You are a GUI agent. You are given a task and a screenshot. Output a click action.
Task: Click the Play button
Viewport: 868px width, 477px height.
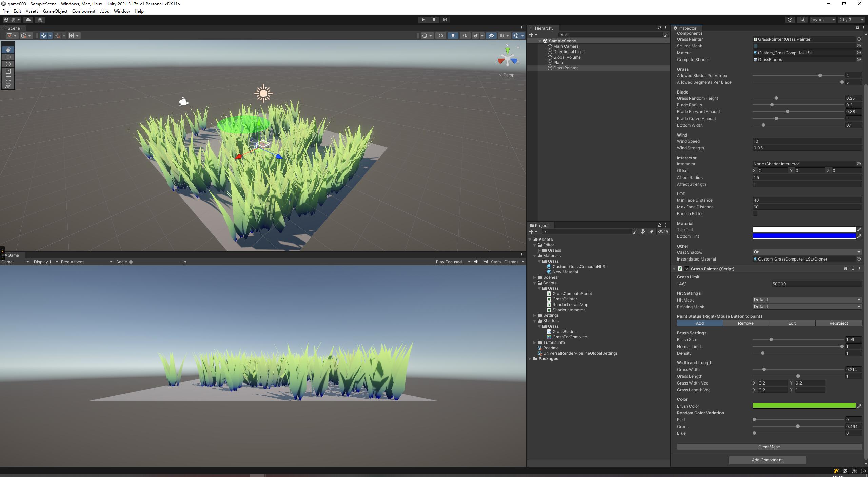(x=423, y=20)
